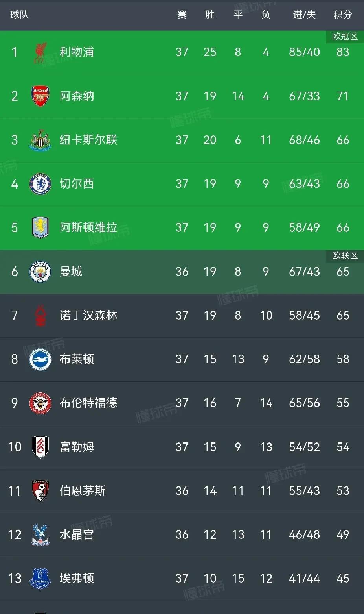Image resolution: width=364 pixels, height=614 pixels.
Task: Tap the Nottingham Forest tree logo
Action: [40, 315]
